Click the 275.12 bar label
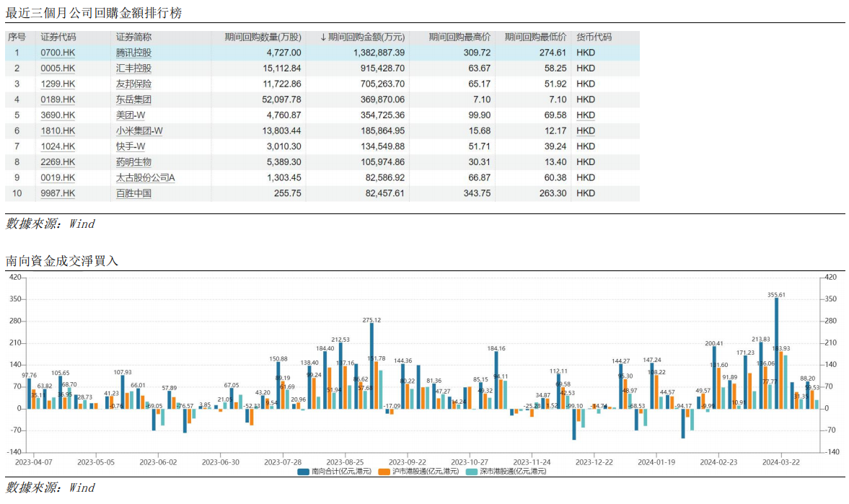This screenshot has width=849, height=504. (x=371, y=320)
